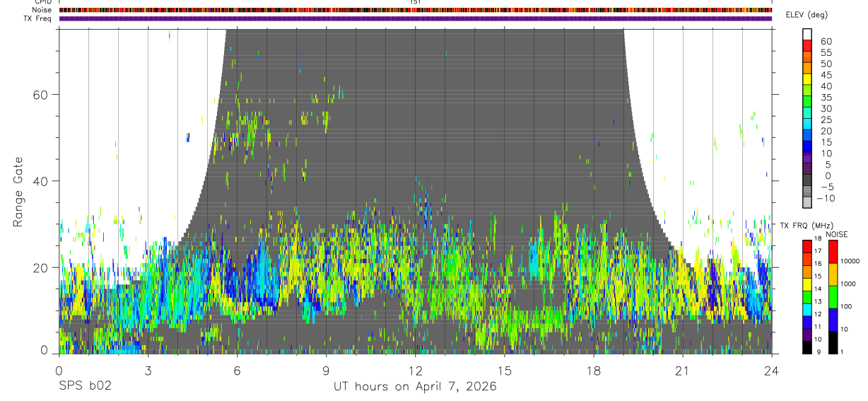The image size is (868, 401).
Task: Pick the cyan segment of ELEV colorbar
Action: click(807, 125)
